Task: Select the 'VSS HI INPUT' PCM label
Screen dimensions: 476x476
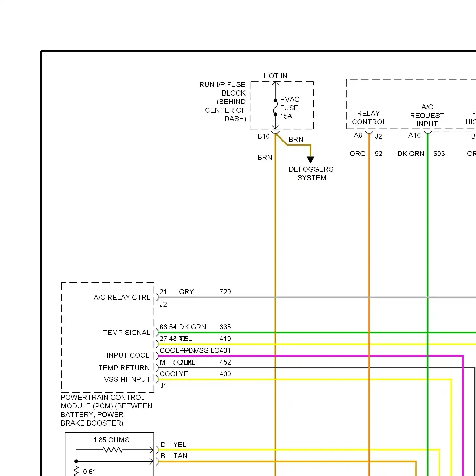Action: click(127, 379)
